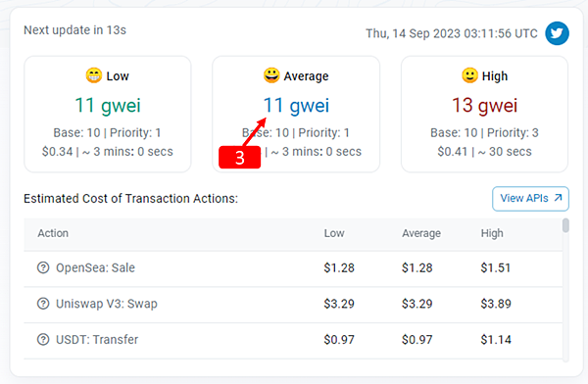The width and height of the screenshot is (588, 384).
Task: Open the View APIs button
Action: [x=530, y=199]
